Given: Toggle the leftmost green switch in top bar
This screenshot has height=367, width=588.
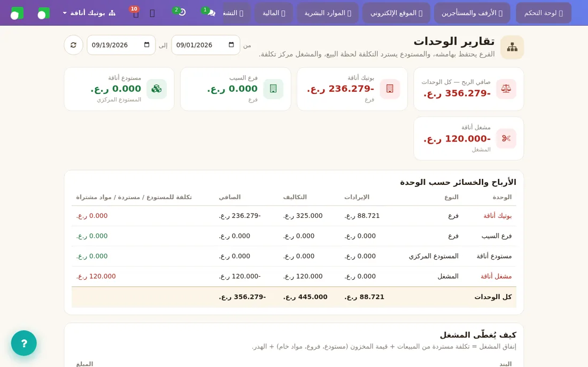Looking at the screenshot, I should tap(17, 13).
